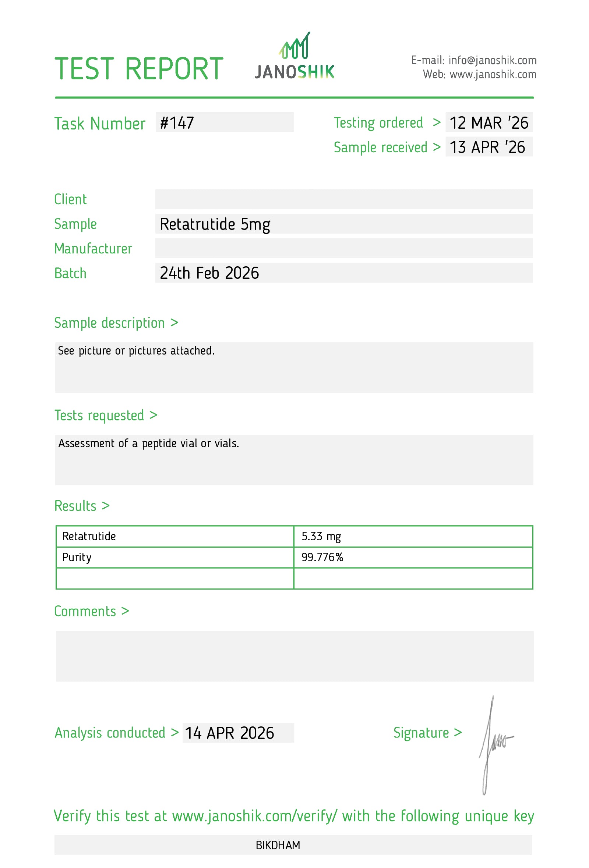Image resolution: width=589 pixels, height=868 pixels.
Task: Click the Tests requested text box
Action: tap(294, 460)
